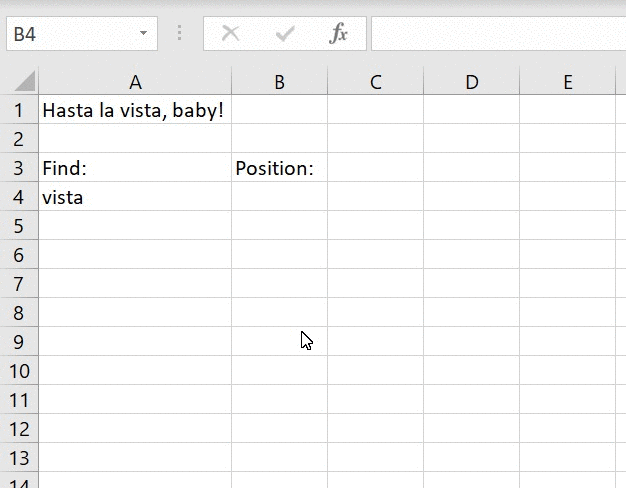
Task: Click the Enter checkmark formula icon
Action: pos(285,34)
